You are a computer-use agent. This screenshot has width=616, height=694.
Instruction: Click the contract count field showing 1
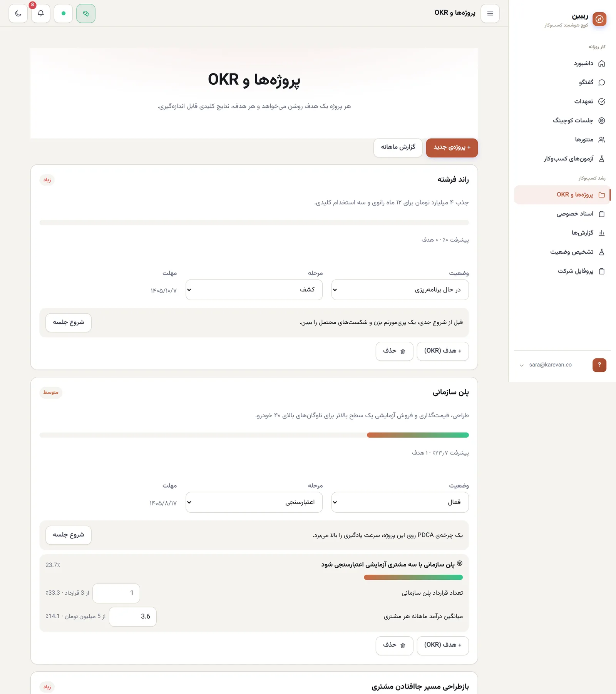click(x=116, y=593)
